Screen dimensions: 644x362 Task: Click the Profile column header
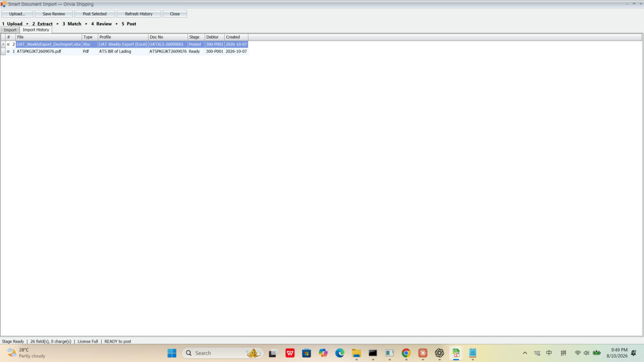123,37
